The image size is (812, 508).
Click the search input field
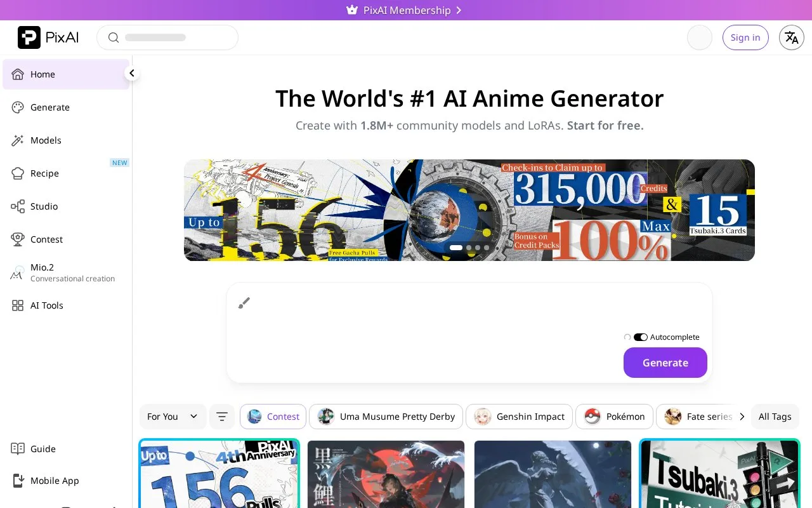tap(167, 37)
